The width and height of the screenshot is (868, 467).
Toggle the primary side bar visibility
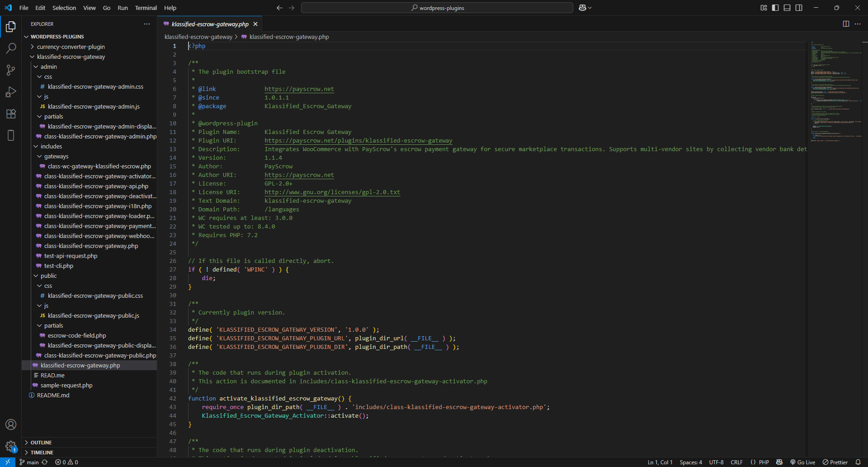point(775,8)
